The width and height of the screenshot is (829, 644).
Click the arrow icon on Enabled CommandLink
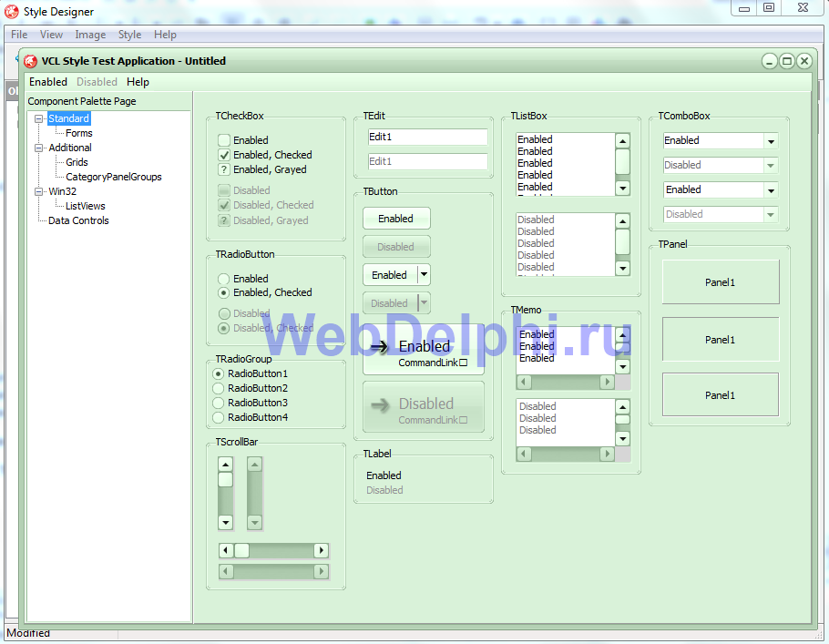pos(380,347)
